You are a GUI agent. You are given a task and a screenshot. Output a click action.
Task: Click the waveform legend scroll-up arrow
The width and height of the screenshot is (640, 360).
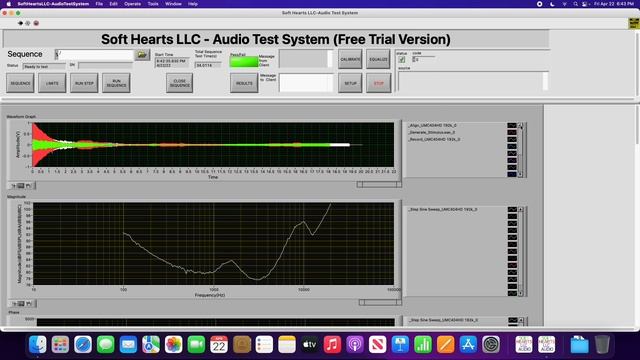click(x=521, y=126)
